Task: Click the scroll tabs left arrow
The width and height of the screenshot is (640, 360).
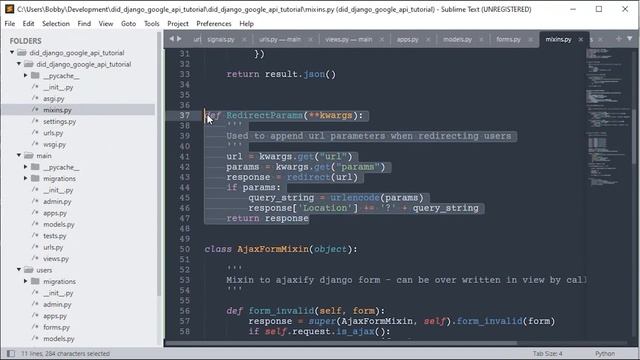Action: tap(171, 39)
